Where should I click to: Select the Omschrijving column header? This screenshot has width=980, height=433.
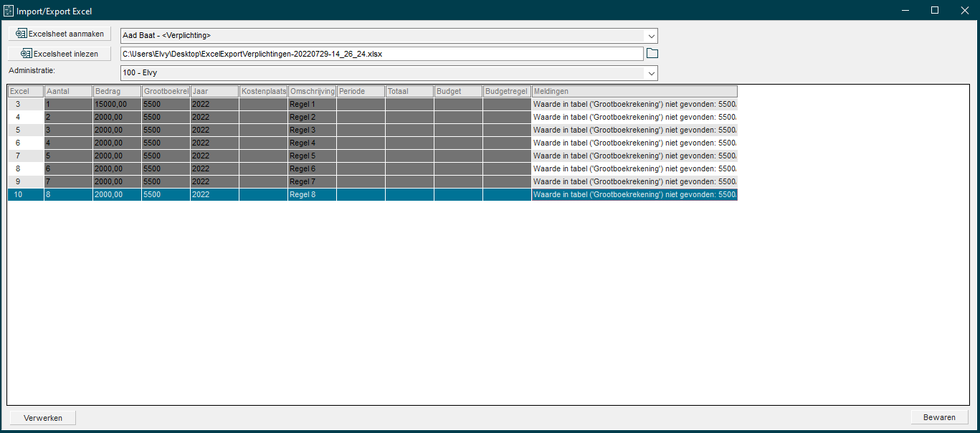312,92
